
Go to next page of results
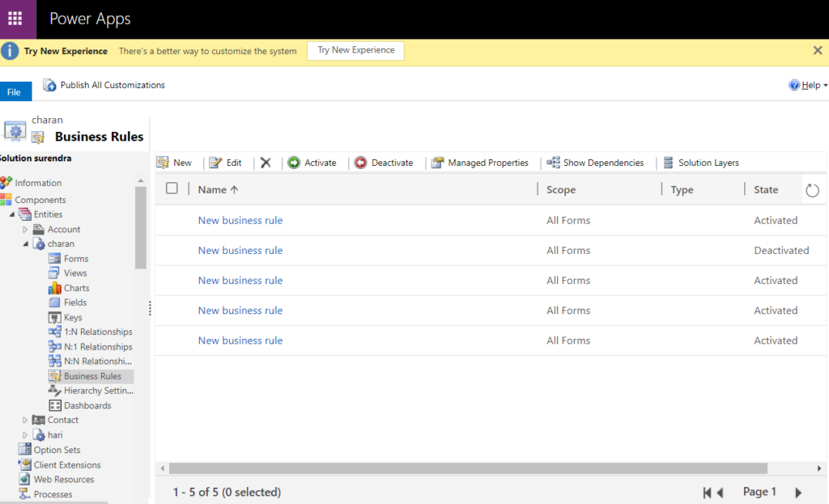point(798,493)
